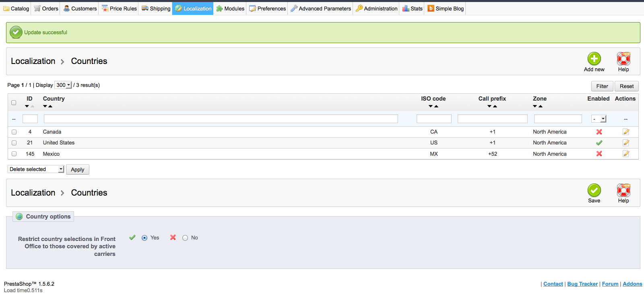Select No for restrict country selections
The height and width of the screenshot is (297, 644).
[185, 238]
